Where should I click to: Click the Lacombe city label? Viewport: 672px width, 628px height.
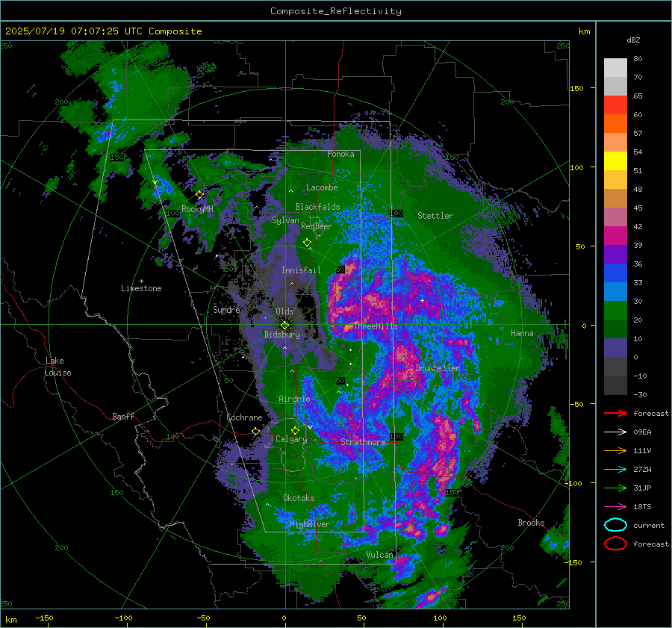[x=322, y=187]
